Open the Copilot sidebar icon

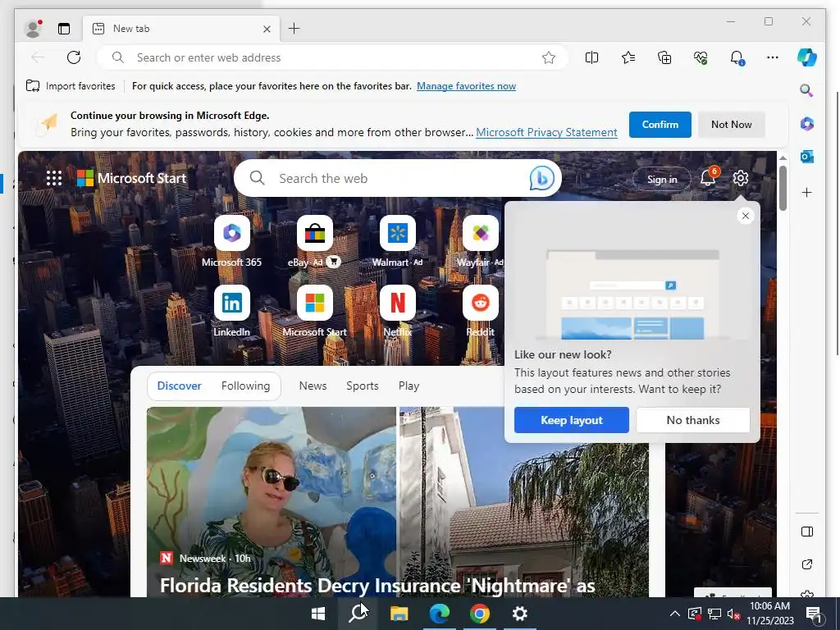[x=807, y=57]
